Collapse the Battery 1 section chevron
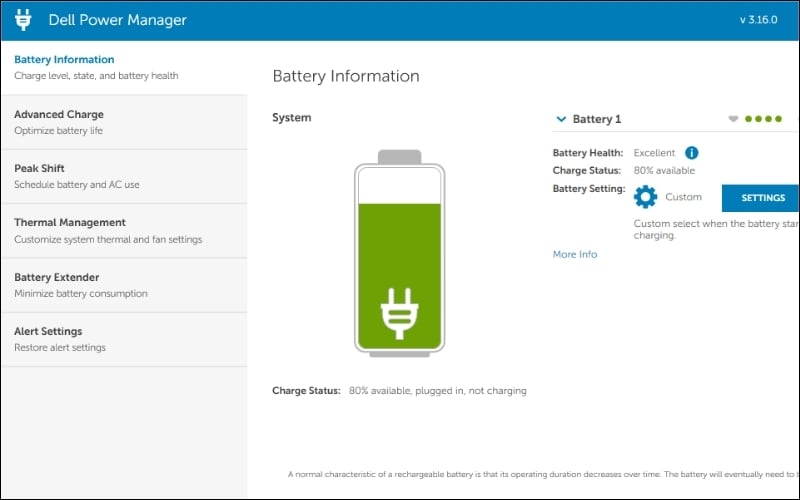 tap(561, 119)
